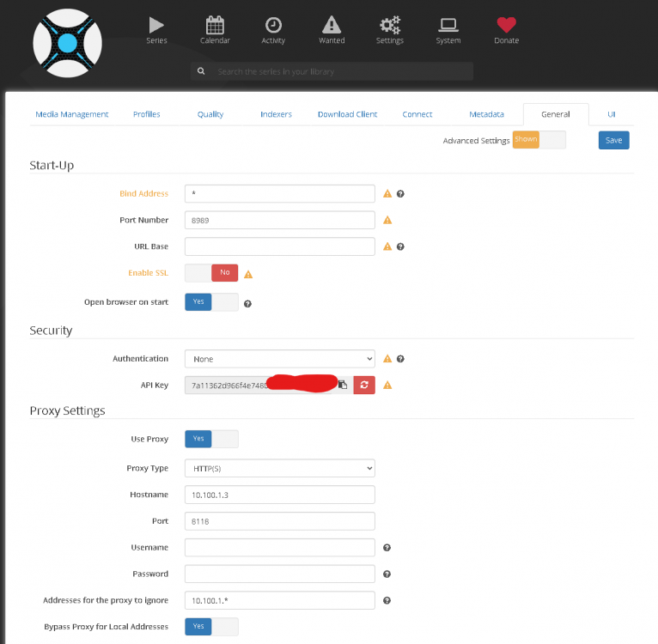658x644 pixels.
Task: Open the proxy Username help icon
Action: [x=387, y=548]
